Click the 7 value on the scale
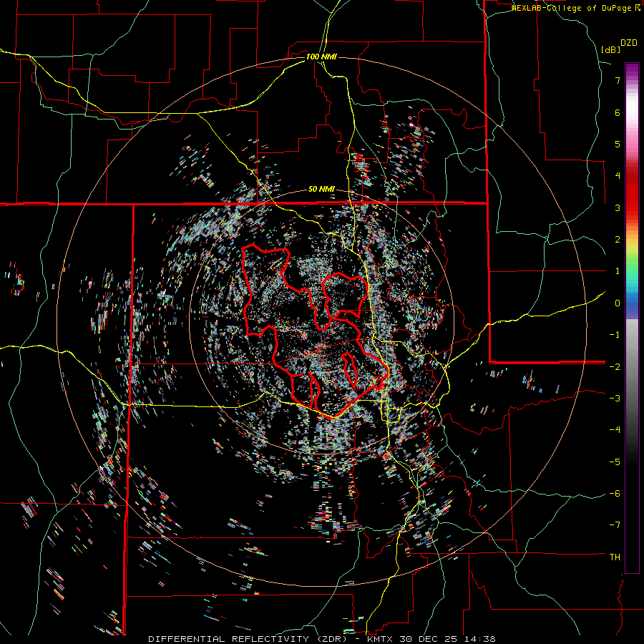Screen dimensions: 644x644 [618, 80]
